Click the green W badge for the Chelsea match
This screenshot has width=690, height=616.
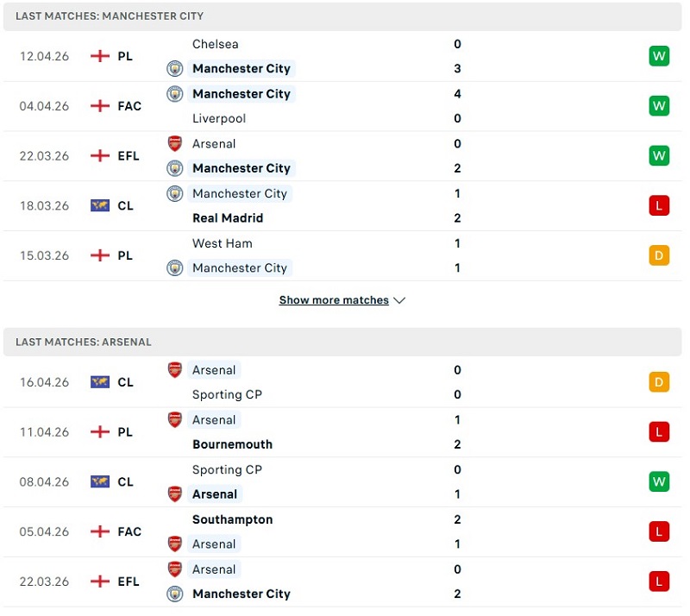click(659, 56)
